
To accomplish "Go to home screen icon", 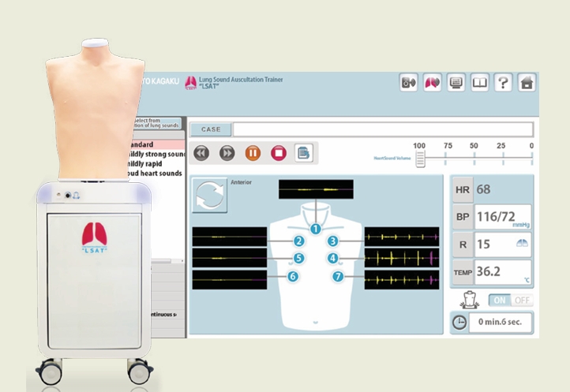I will point(527,83).
